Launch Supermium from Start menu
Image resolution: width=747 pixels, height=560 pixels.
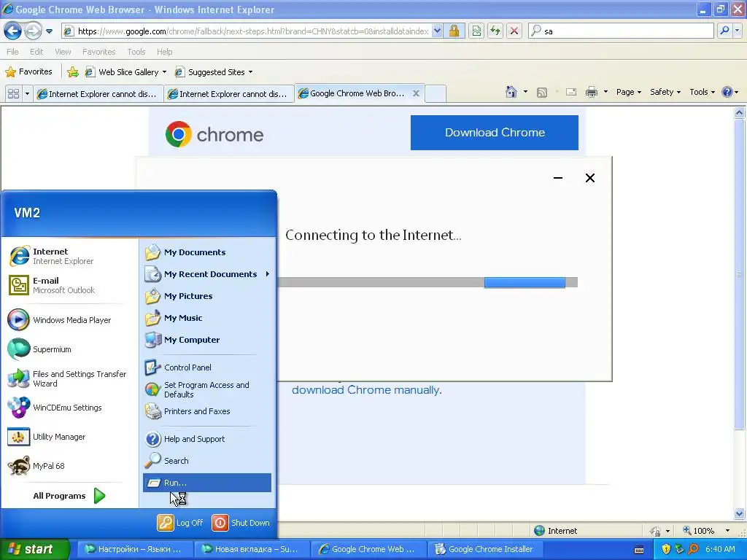[69, 349]
